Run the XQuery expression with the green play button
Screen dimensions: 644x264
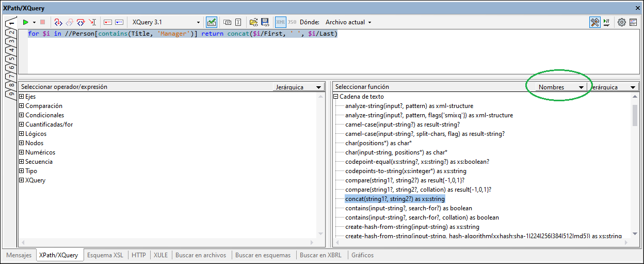point(25,22)
